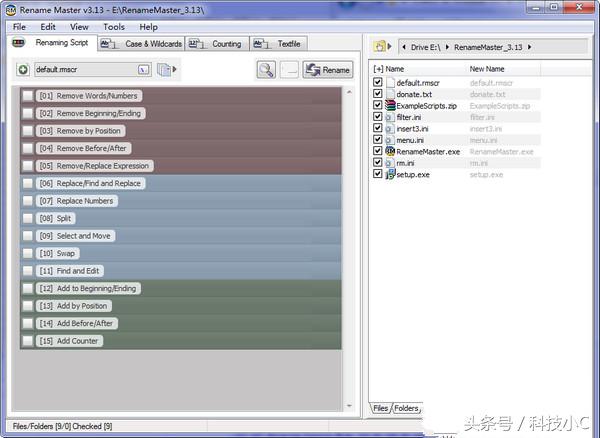Image resolution: width=600 pixels, height=438 pixels.
Task: Uncheck the default.rmscr file checkbox
Action: coord(378,82)
